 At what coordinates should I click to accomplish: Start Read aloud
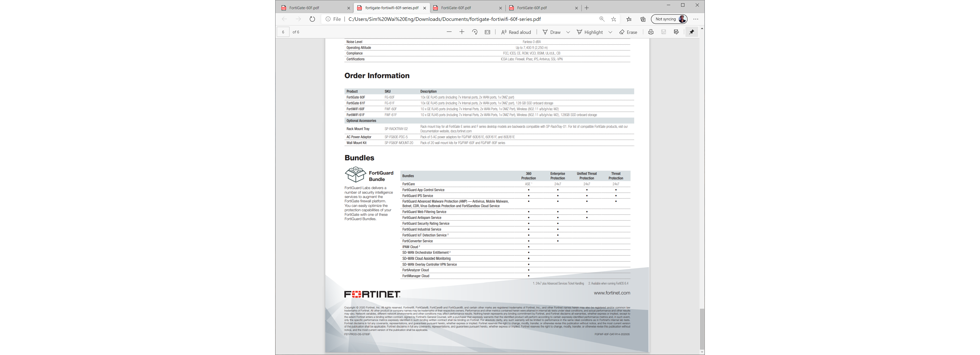516,32
